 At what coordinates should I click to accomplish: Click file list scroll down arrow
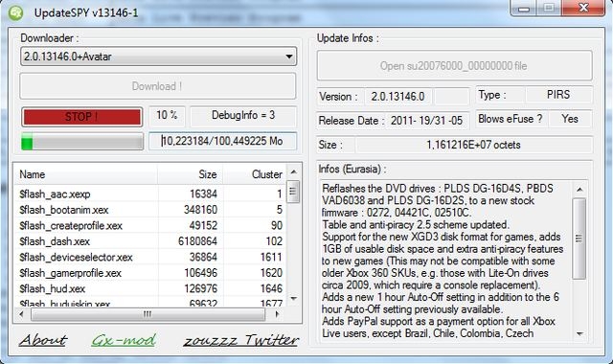click(x=294, y=299)
